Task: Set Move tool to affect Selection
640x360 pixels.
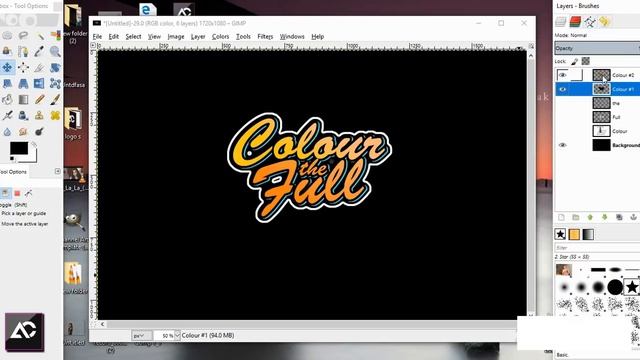Action: click(17, 193)
